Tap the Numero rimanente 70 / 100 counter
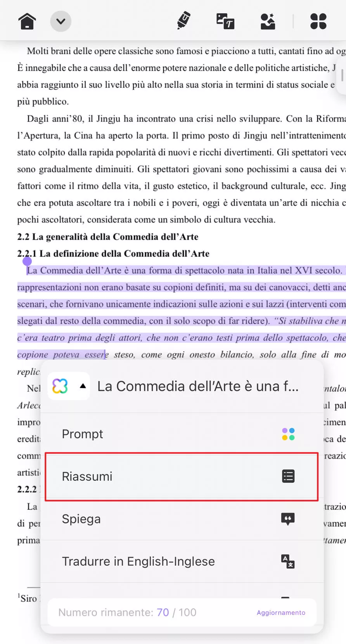Screen dimensions: 346x644 (127, 613)
